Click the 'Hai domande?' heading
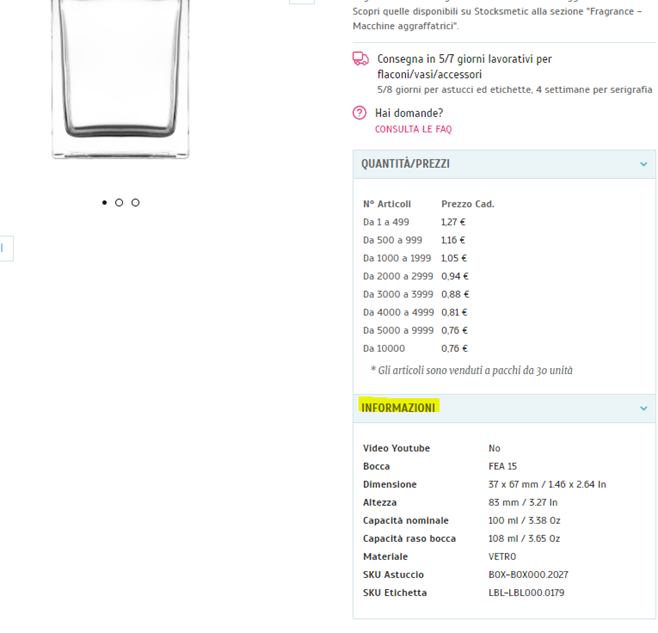This screenshot has width=658, height=633. [409, 113]
